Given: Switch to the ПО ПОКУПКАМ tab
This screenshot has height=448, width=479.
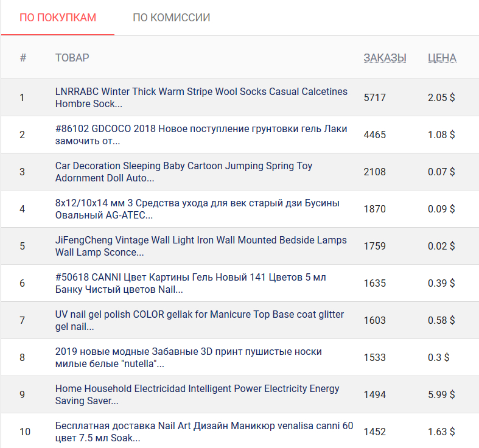Looking at the screenshot, I should pos(58,18).
